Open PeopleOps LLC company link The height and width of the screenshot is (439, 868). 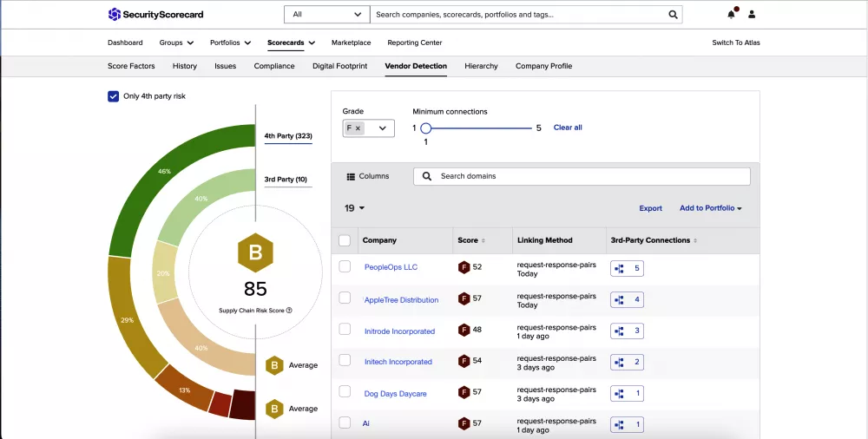click(x=391, y=267)
